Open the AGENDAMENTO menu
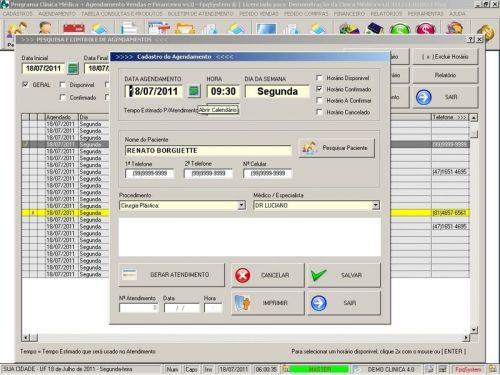This screenshot has height=375, width=500. [x=57, y=14]
